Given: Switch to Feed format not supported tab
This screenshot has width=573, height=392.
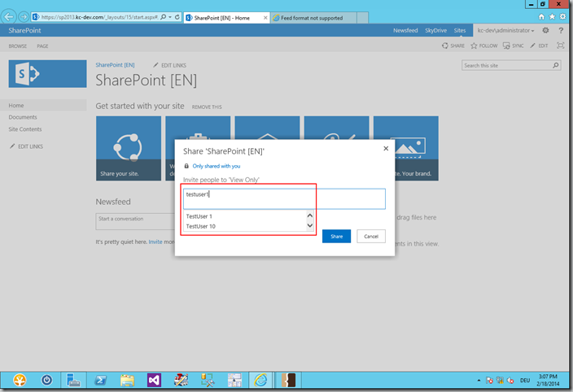Looking at the screenshot, I should point(312,18).
